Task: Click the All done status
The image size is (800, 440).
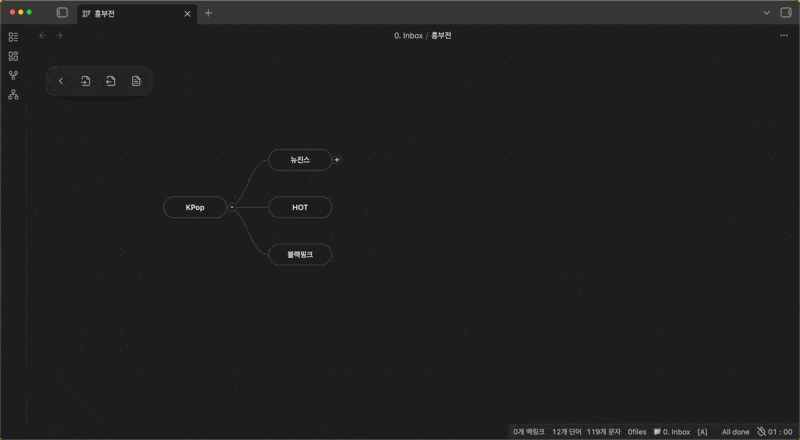Action: pos(735,432)
